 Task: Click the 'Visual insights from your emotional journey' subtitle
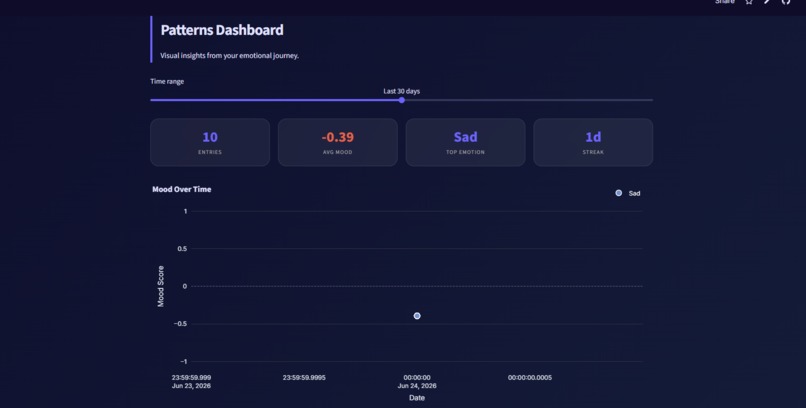click(229, 55)
